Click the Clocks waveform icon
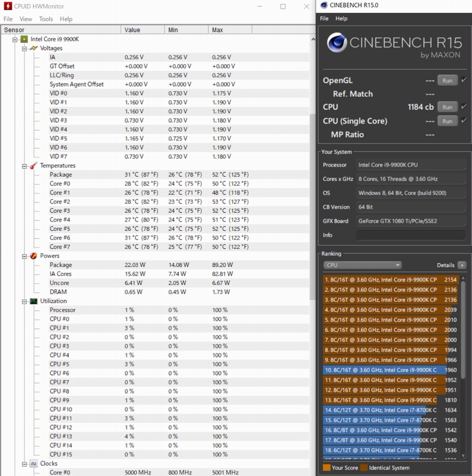This screenshot has width=472, height=476. point(34,464)
